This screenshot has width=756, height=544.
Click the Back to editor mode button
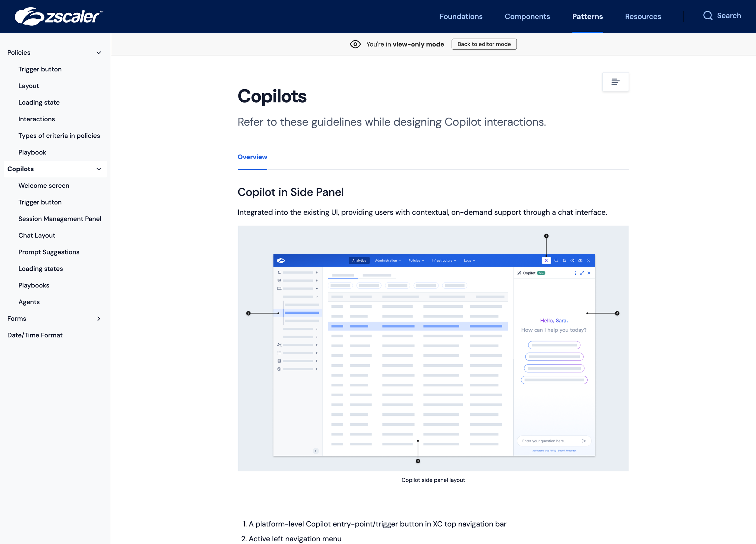484,44
